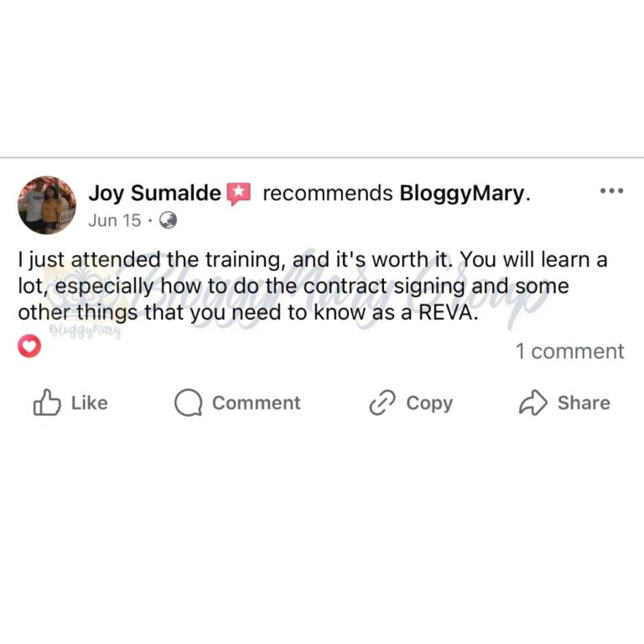This screenshot has width=644, height=644.
Task: Click the globe public privacy icon
Action: [168, 221]
